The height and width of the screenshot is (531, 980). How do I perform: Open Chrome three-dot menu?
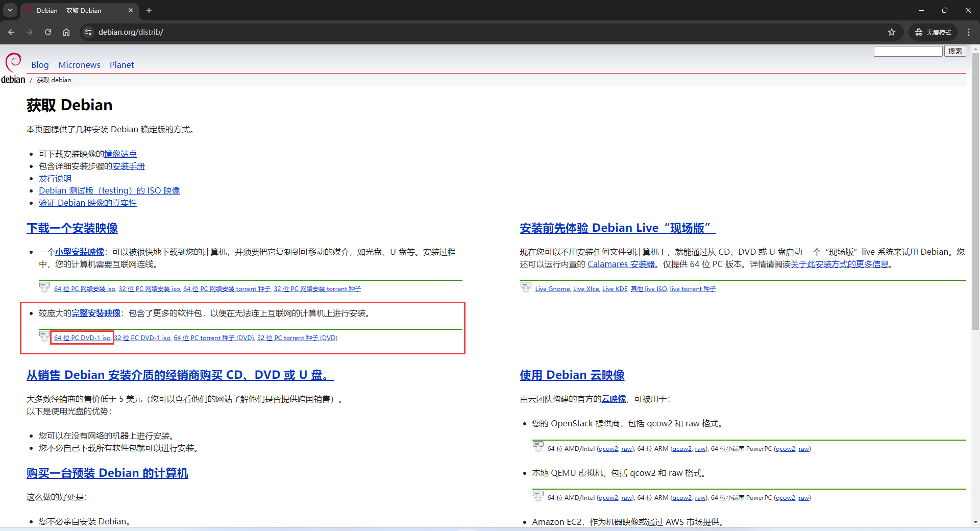(x=969, y=32)
